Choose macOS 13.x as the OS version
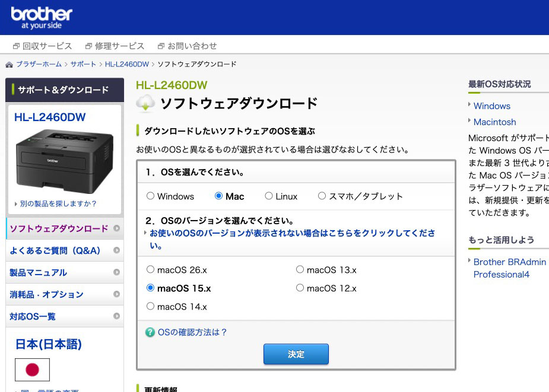Viewport: 549px width, 392px height. pos(300,269)
